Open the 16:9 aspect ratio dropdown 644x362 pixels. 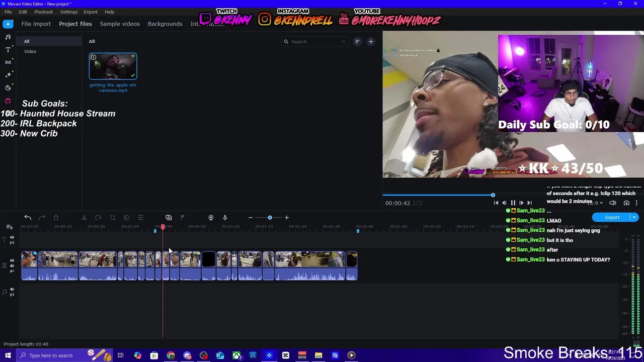[x=595, y=203]
